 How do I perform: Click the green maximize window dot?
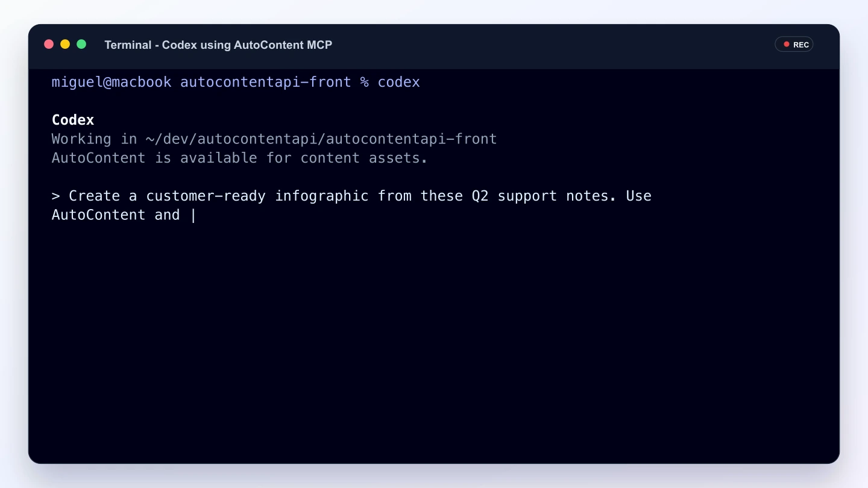pyautogui.click(x=81, y=45)
